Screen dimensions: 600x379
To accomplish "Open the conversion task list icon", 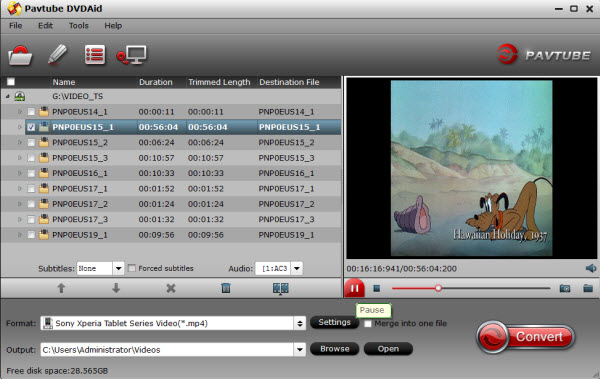I will click(95, 55).
